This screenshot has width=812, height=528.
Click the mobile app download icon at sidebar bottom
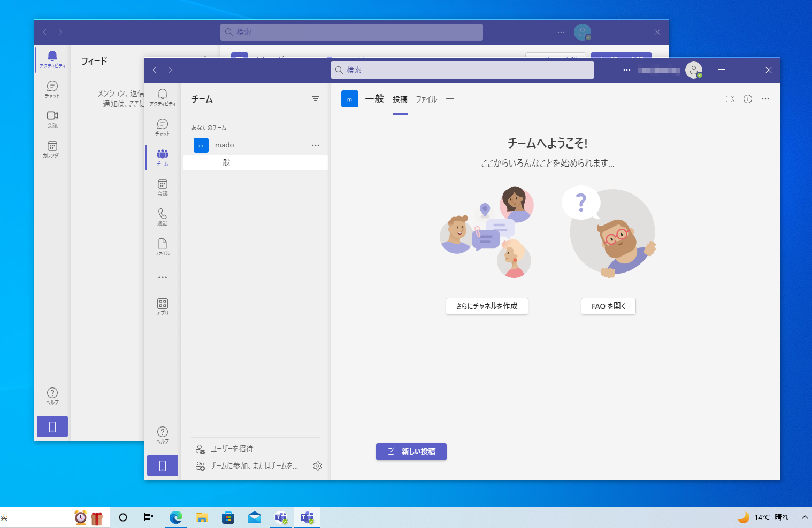162,465
